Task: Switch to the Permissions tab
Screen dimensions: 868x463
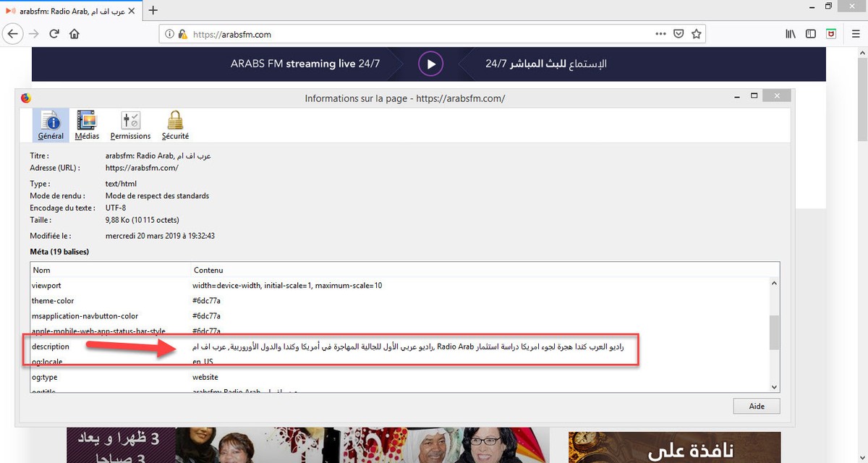Action: coord(130,125)
